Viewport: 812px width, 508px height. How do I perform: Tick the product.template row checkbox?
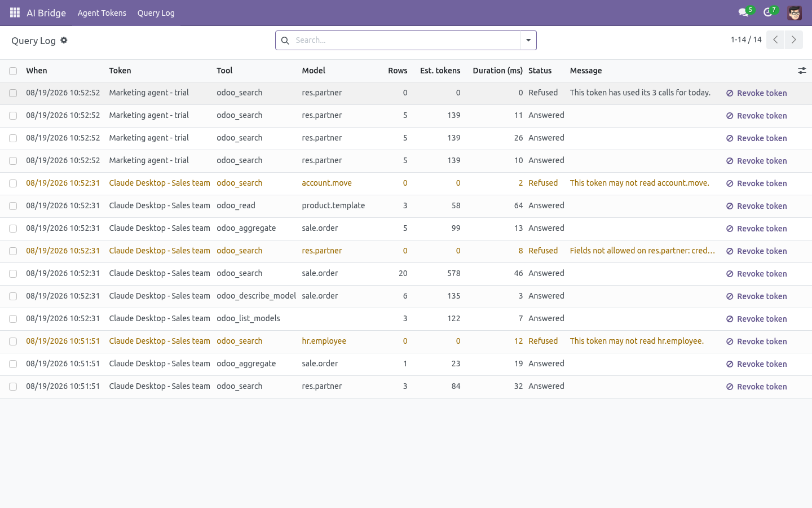[13, 206]
